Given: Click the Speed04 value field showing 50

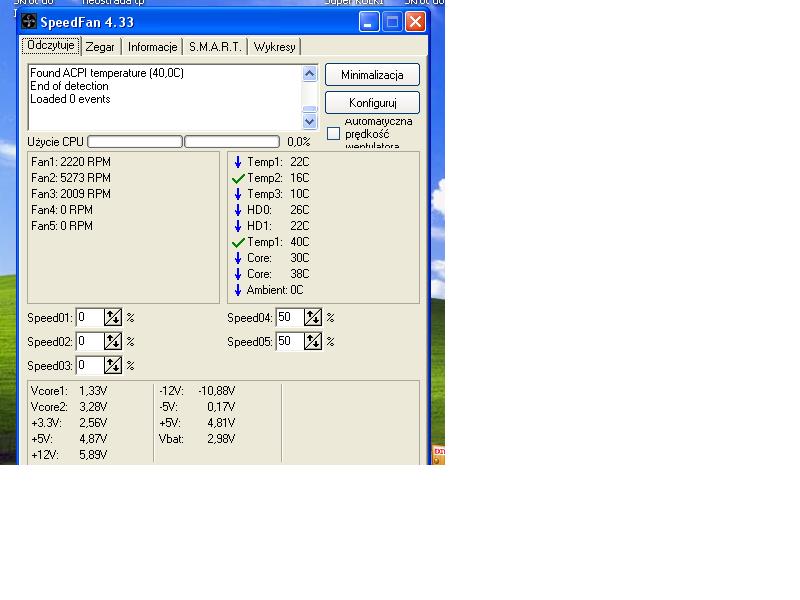Looking at the screenshot, I should pos(290,317).
